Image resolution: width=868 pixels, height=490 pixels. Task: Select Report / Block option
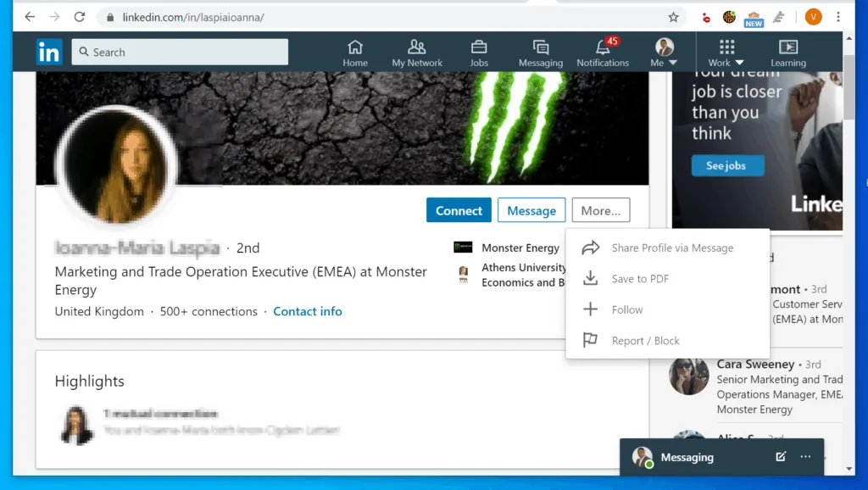(668, 341)
